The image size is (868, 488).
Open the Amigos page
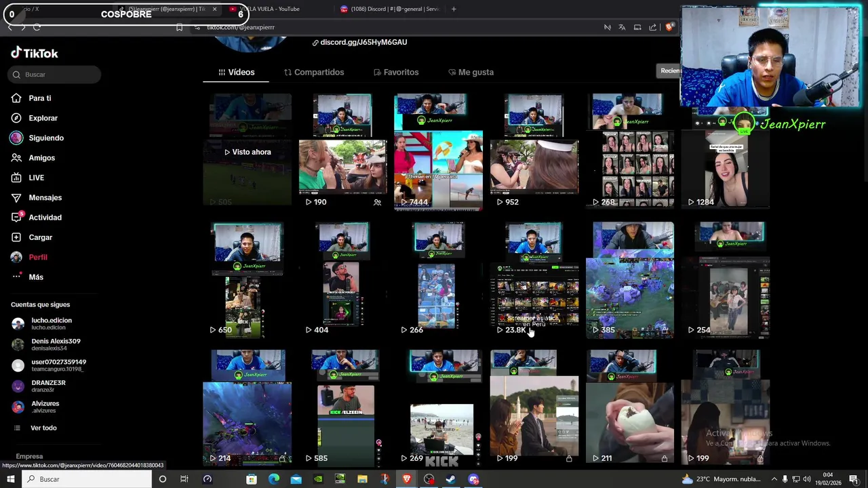(x=33, y=158)
